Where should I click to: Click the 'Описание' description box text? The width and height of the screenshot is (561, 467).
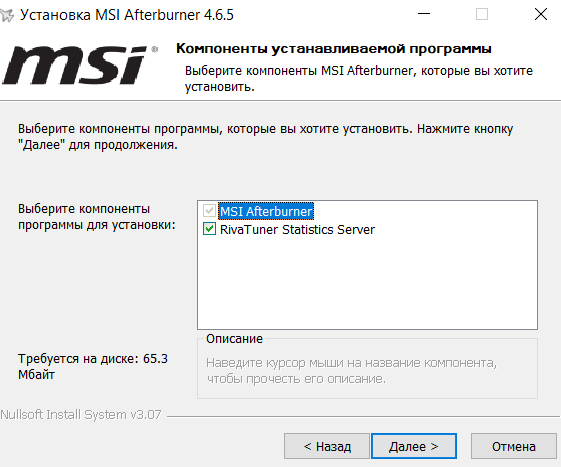351,371
